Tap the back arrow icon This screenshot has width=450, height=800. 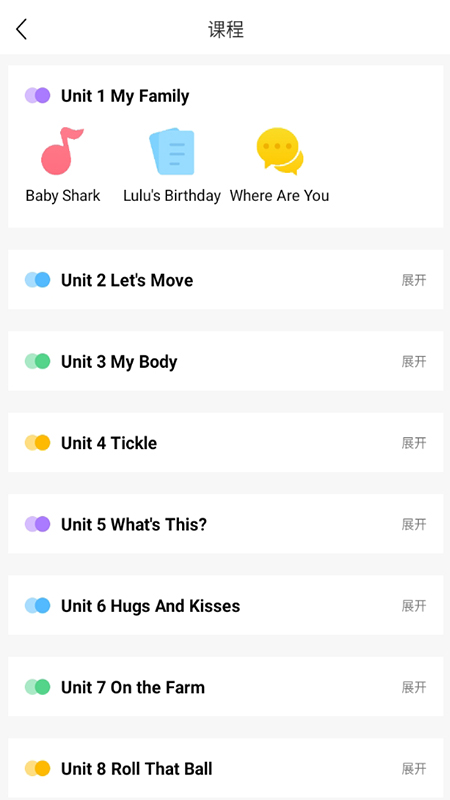[x=21, y=30]
